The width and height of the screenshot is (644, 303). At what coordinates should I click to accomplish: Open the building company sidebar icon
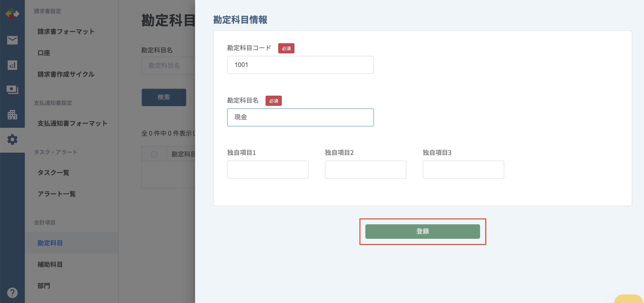pos(12,114)
